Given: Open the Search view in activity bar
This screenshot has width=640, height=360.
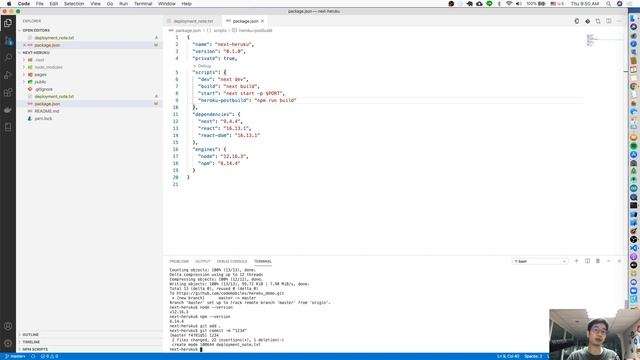Looking at the screenshot, I should (8, 58).
